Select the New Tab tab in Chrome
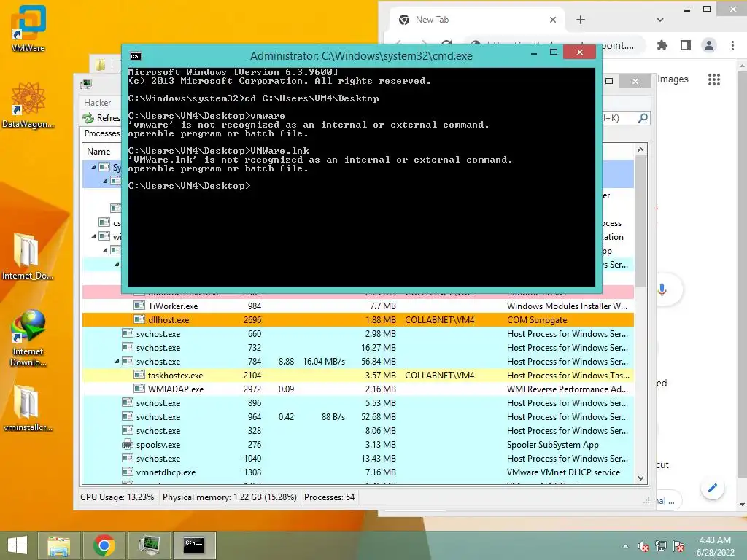 pos(476,20)
